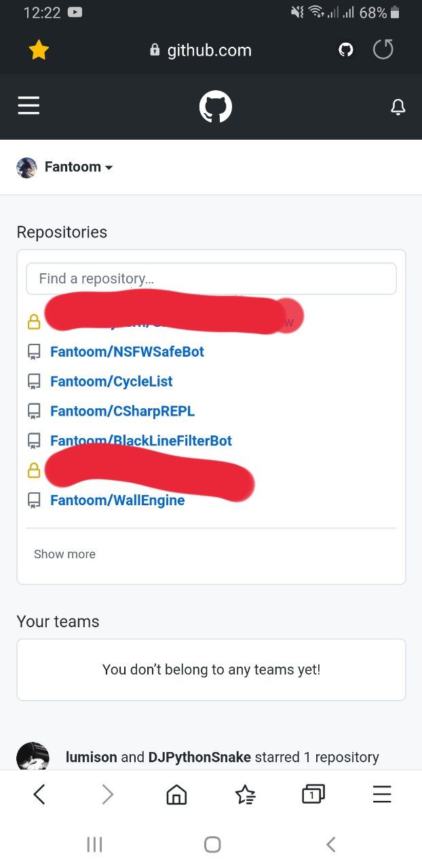
Task: Open the browser tabs switcher
Action: pyautogui.click(x=313, y=794)
